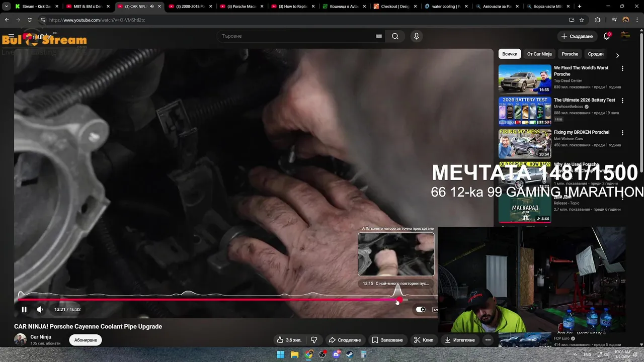Start voice search with the microphone icon

tap(416, 36)
